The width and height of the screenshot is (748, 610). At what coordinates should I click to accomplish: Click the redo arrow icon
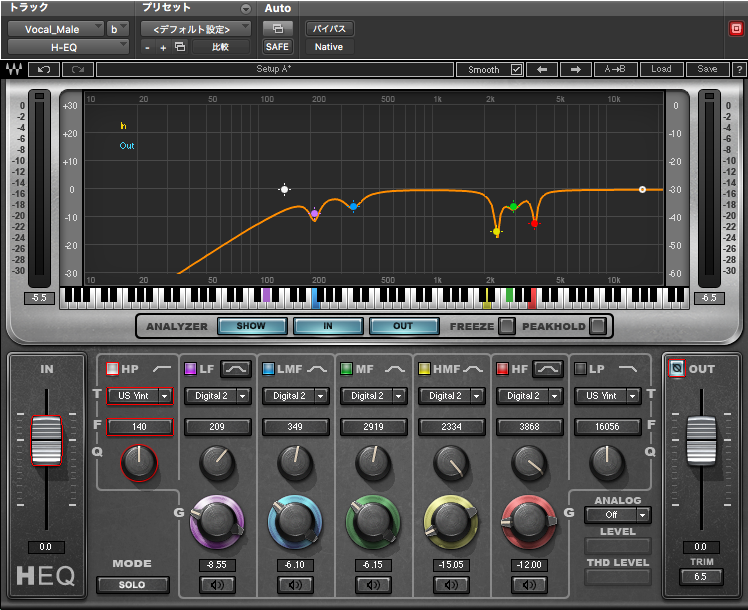click(78, 70)
